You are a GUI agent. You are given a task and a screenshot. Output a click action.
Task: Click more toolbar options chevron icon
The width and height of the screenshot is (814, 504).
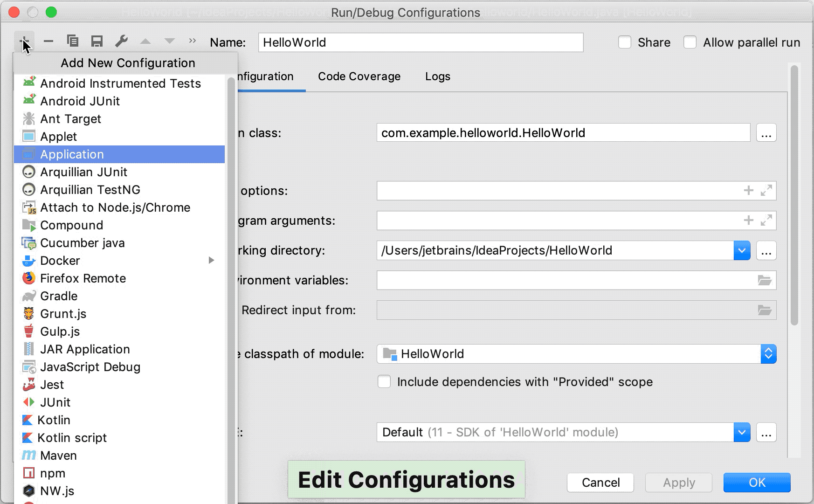coord(193,41)
